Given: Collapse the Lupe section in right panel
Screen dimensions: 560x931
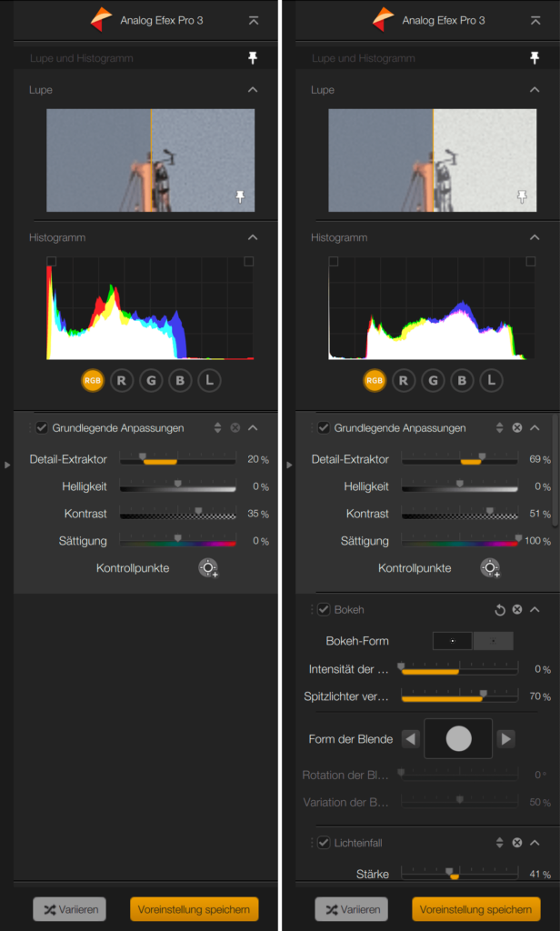Looking at the screenshot, I should (535, 90).
